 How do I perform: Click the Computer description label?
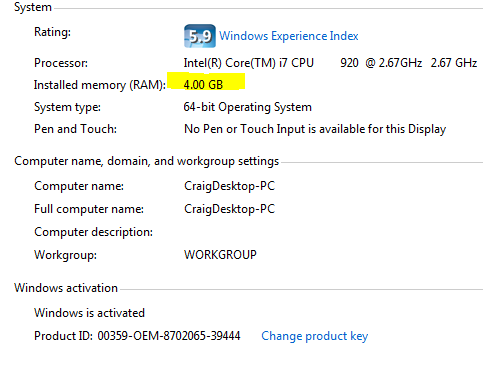click(x=93, y=232)
